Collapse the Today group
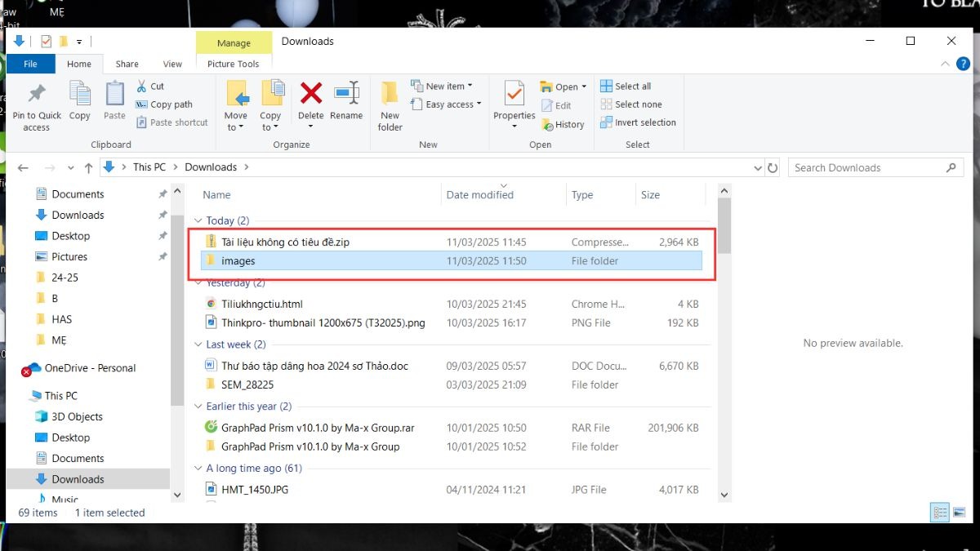 pyautogui.click(x=198, y=220)
